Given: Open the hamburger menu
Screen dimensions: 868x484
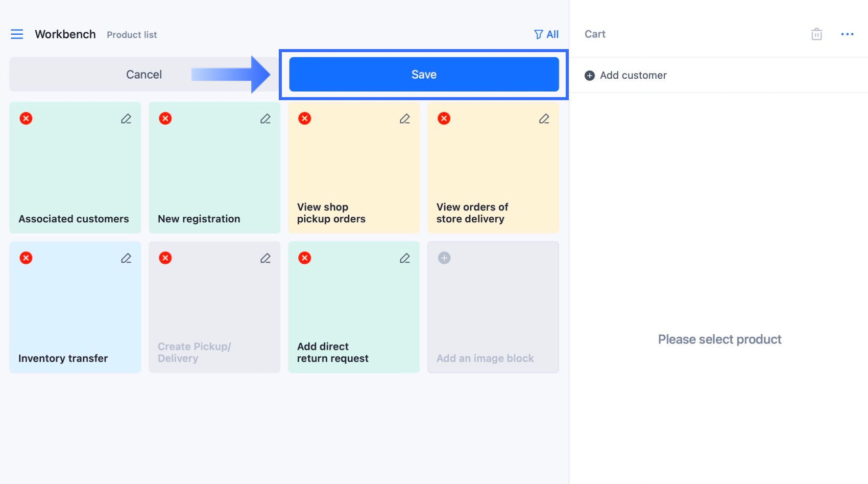Looking at the screenshot, I should click(17, 34).
